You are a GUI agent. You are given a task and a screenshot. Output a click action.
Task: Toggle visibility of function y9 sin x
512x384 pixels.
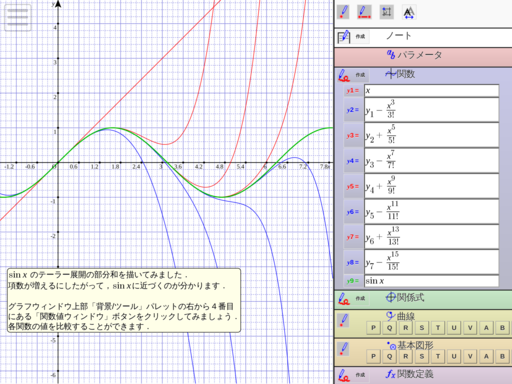tap(353, 281)
